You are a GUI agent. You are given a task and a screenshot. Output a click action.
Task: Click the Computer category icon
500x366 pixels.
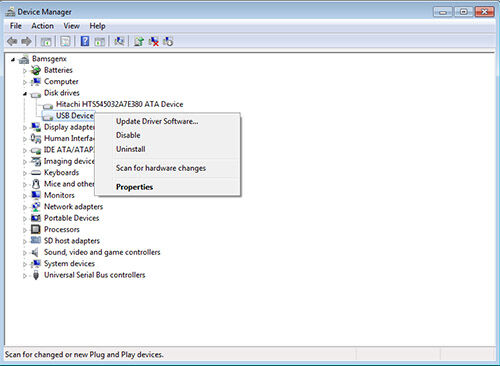tap(36, 81)
